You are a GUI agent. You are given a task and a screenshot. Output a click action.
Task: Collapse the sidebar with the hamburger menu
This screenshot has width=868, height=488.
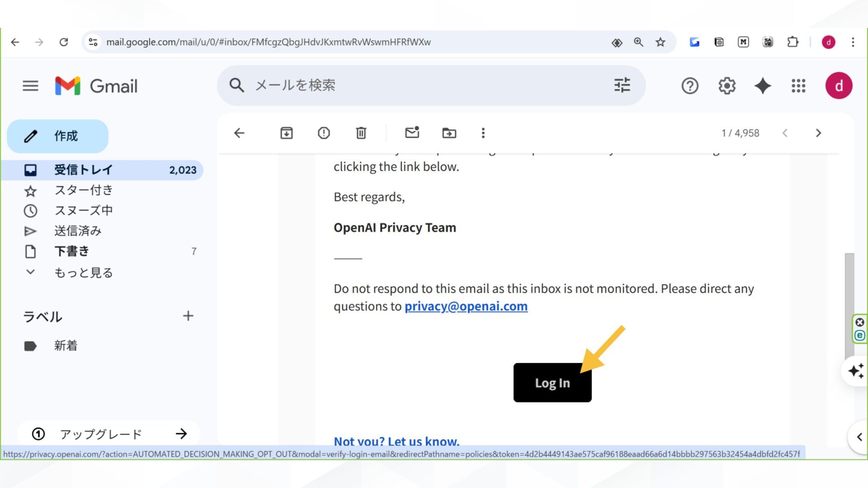pyautogui.click(x=30, y=86)
